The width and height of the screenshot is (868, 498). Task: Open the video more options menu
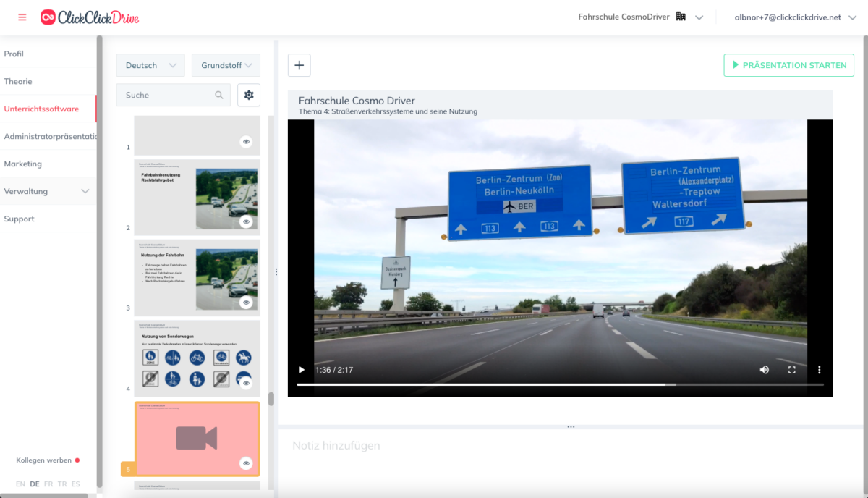[x=819, y=370]
